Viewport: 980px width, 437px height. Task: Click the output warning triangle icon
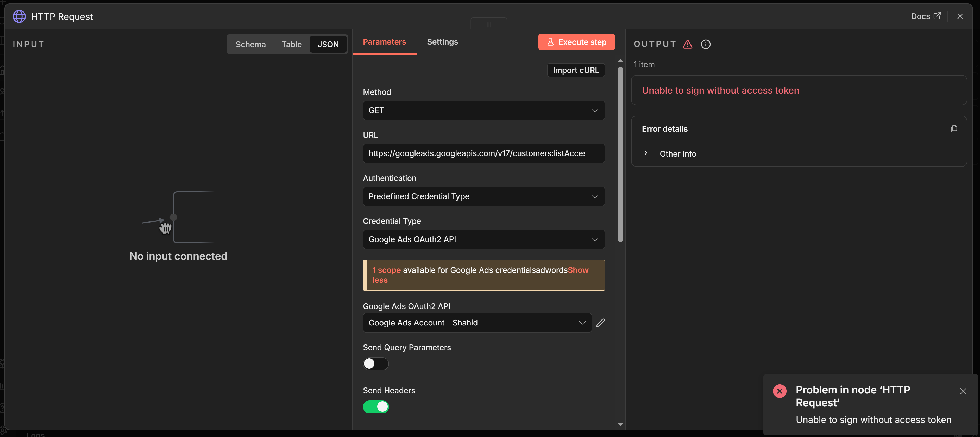click(687, 44)
